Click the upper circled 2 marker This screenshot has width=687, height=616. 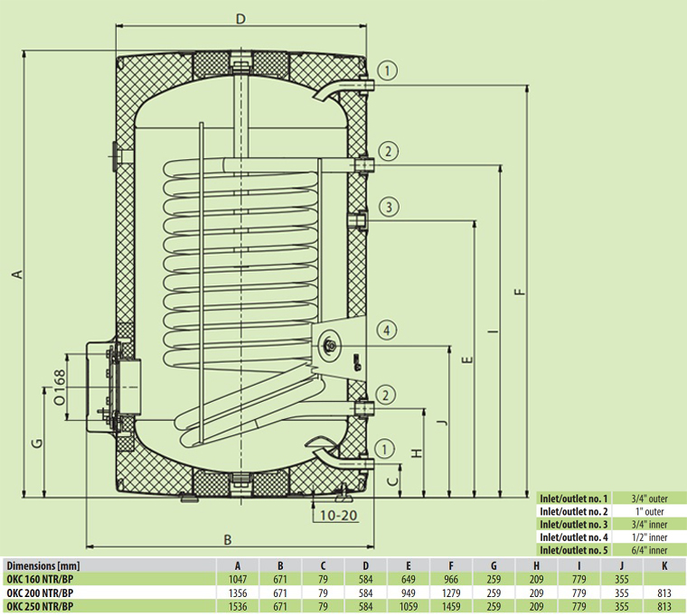[387, 152]
